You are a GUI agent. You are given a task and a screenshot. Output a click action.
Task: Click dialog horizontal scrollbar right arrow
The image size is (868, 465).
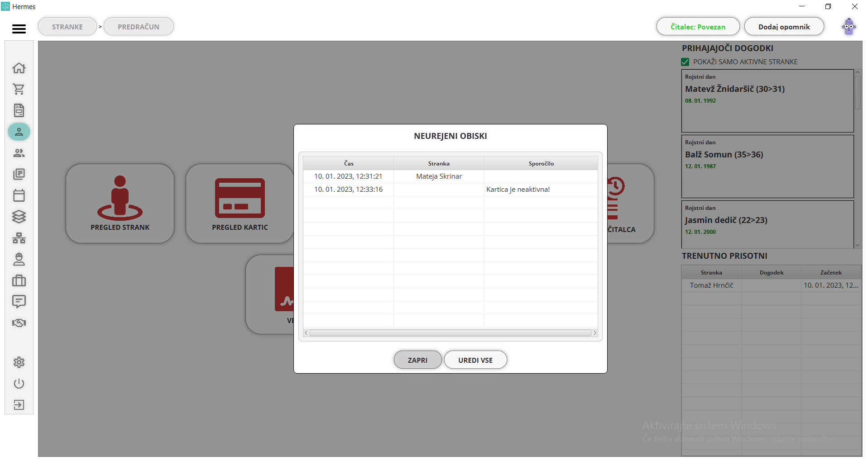(595, 333)
